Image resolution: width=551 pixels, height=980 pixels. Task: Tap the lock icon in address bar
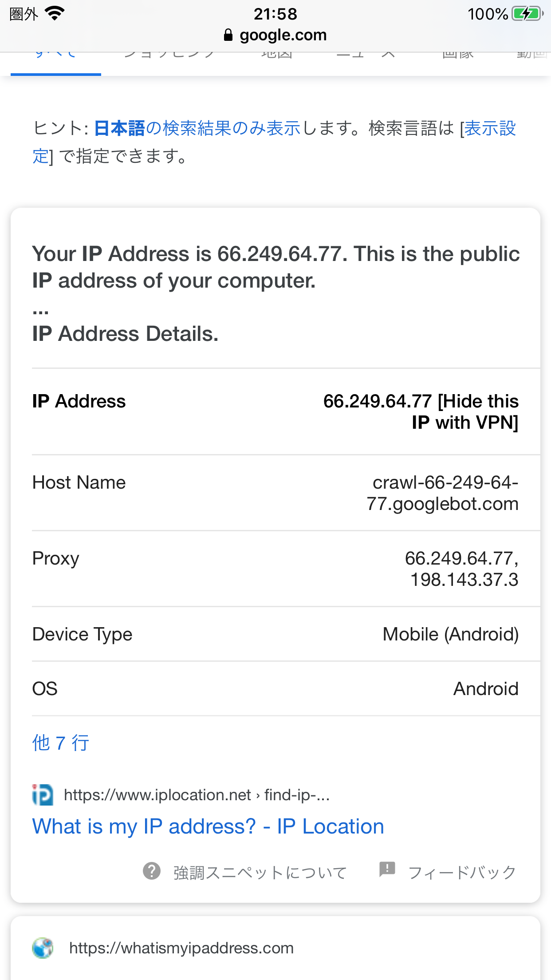[x=228, y=35]
